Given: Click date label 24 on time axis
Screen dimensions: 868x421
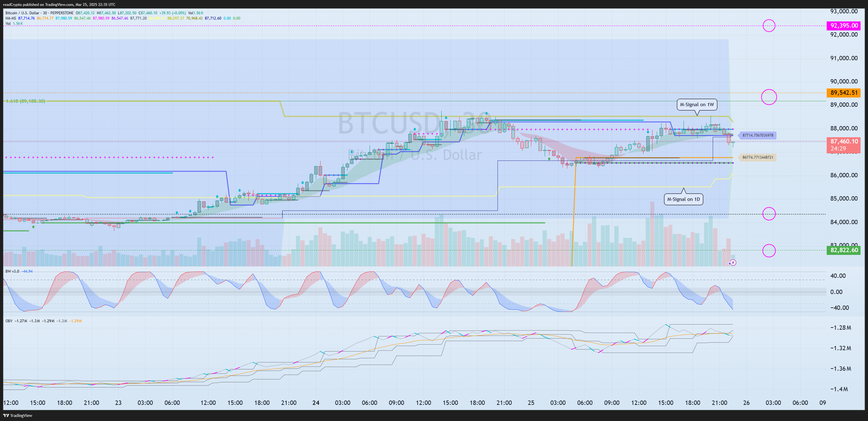Looking at the screenshot, I should pos(316,402).
